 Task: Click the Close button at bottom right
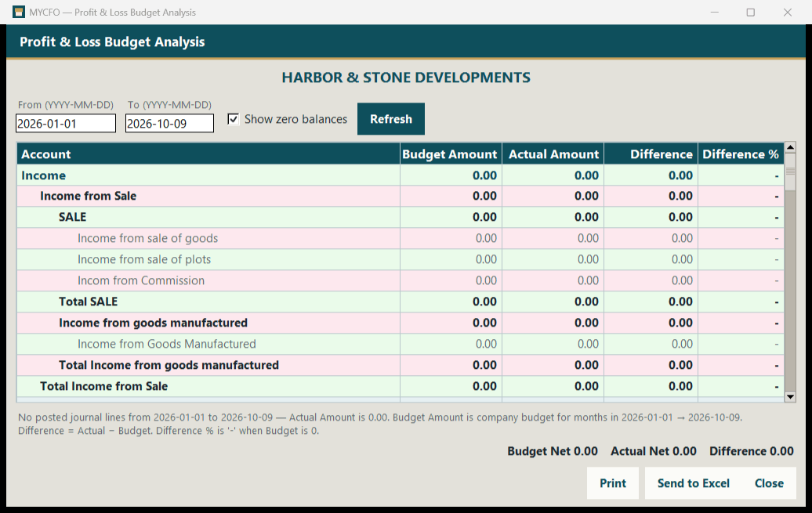[769, 483]
